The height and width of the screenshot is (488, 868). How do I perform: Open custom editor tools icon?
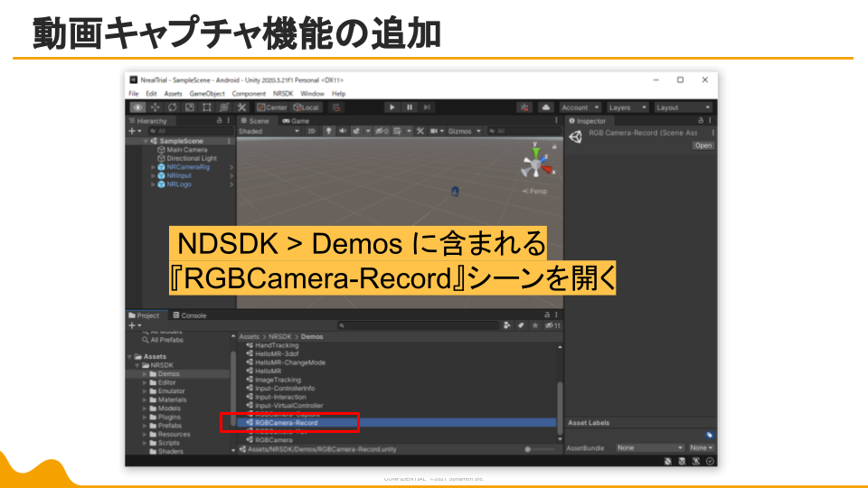[x=241, y=108]
